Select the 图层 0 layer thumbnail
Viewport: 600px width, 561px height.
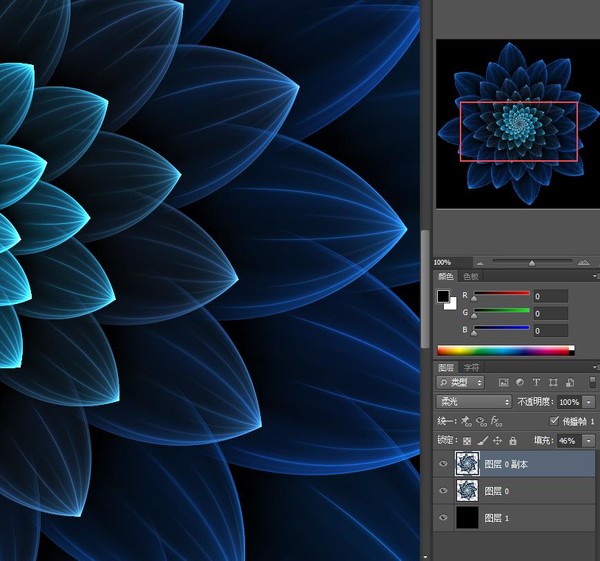[467, 491]
